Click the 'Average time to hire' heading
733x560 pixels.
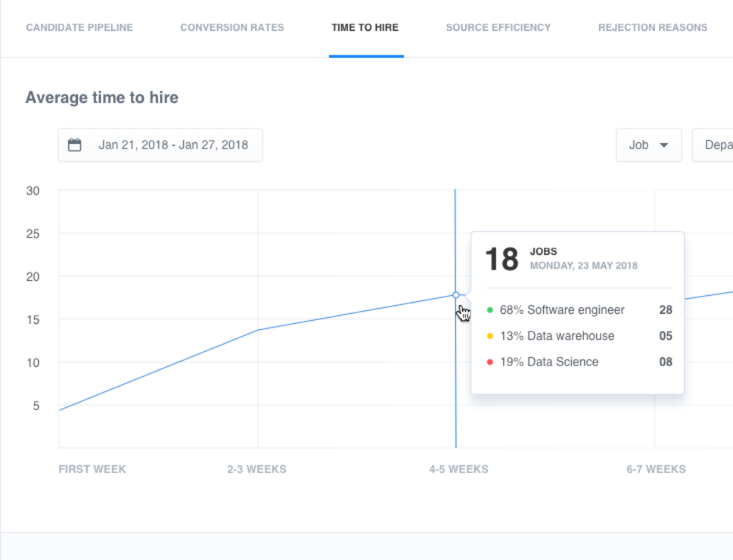pyautogui.click(x=101, y=97)
